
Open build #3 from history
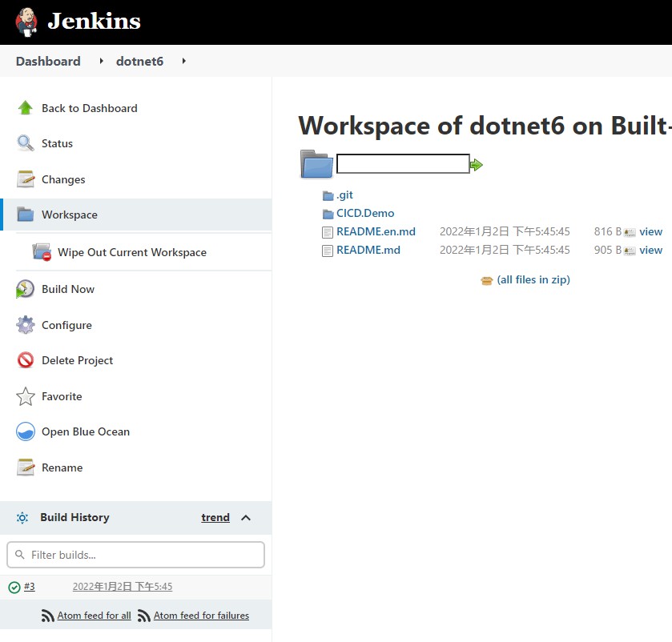click(30, 587)
